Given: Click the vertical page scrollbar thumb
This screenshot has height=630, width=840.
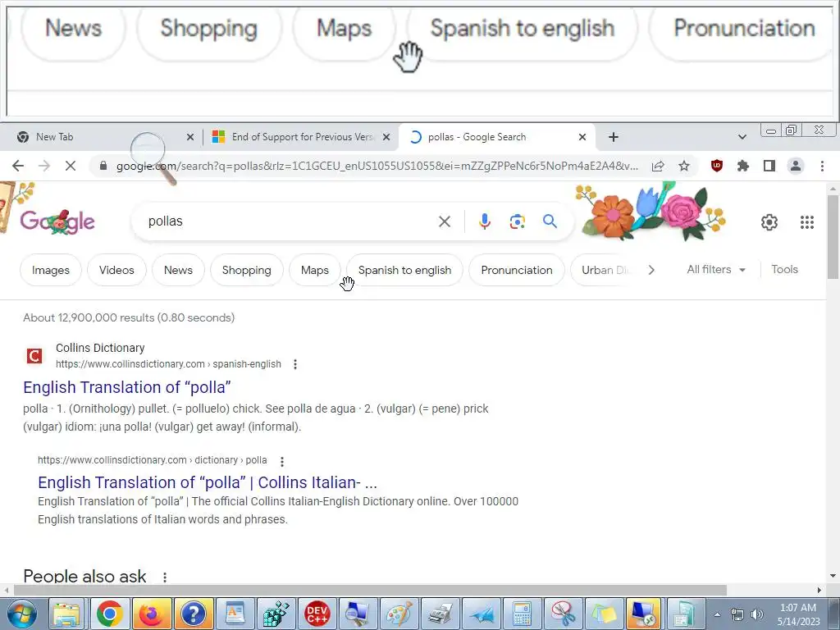Looking at the screenshot, I should tap(833, 237).
